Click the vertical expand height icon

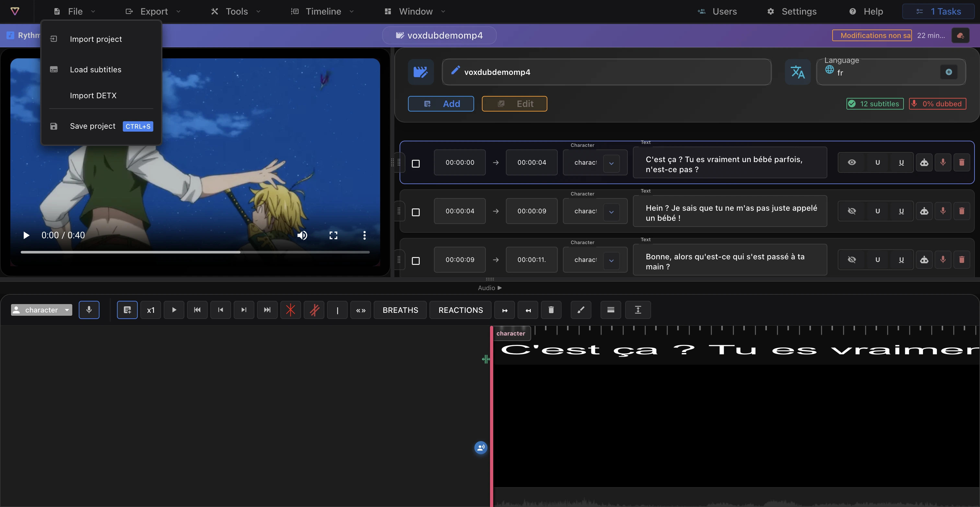638,310
